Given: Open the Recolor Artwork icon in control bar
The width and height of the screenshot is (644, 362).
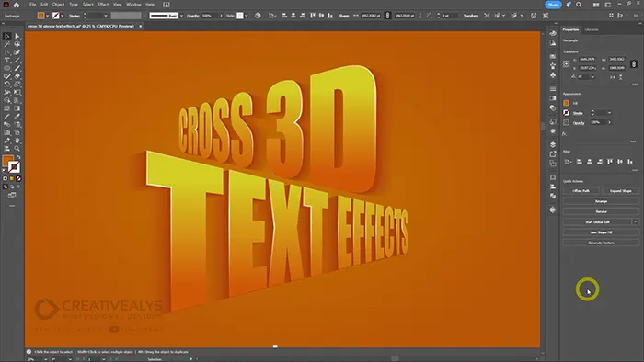Looking at the screenshot, I should coord(258,16).
